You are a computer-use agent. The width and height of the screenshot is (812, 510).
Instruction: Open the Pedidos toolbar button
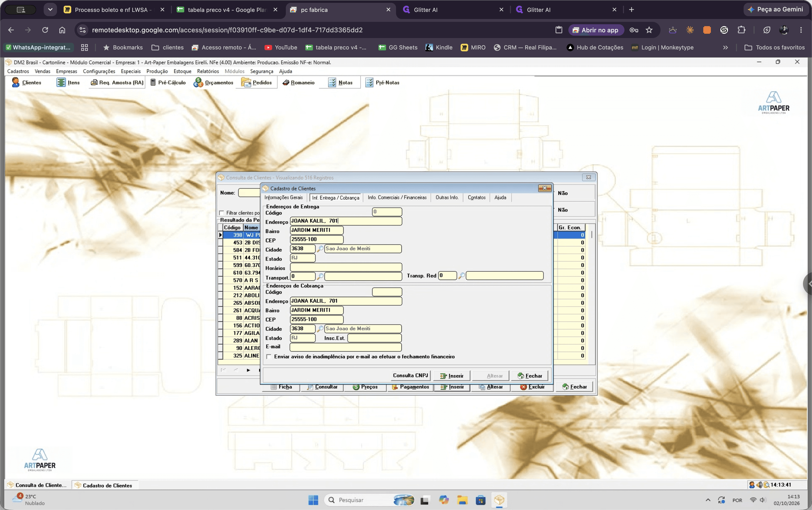[257, 83]
